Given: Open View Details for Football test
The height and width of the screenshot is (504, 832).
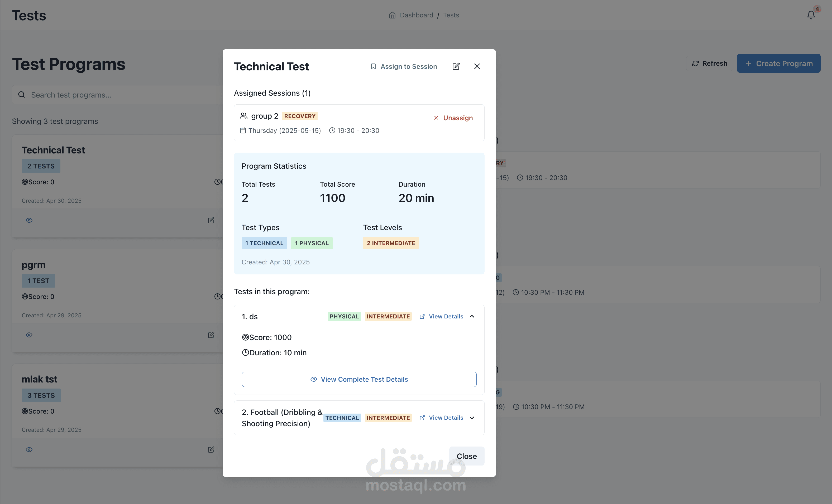Looking at the screenshot, I should [441, 418].
